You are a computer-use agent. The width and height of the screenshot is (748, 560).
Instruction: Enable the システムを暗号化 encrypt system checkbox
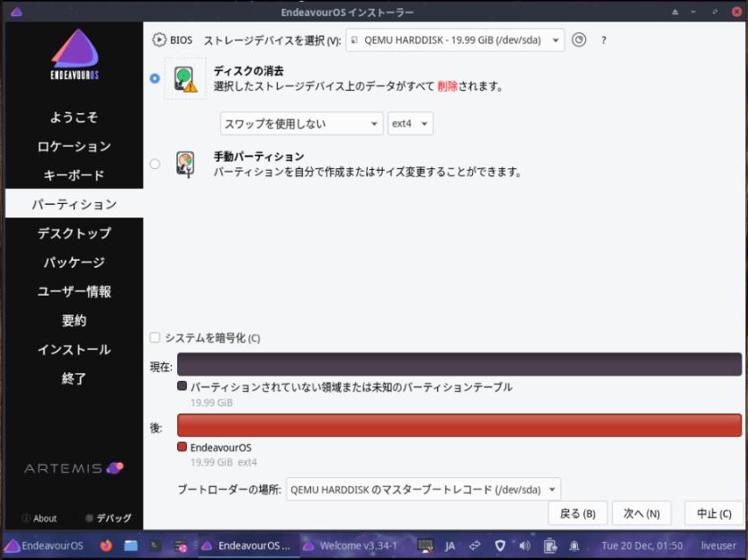tap(155, 338)
